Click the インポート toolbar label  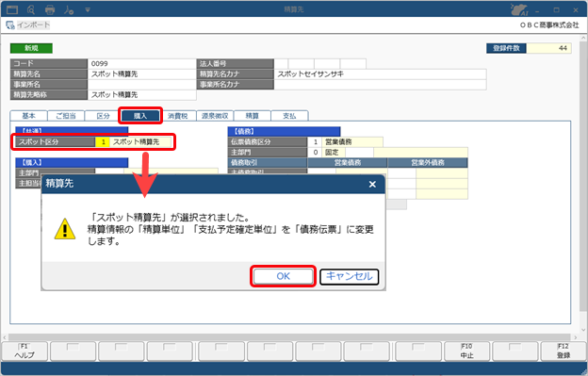33,25
